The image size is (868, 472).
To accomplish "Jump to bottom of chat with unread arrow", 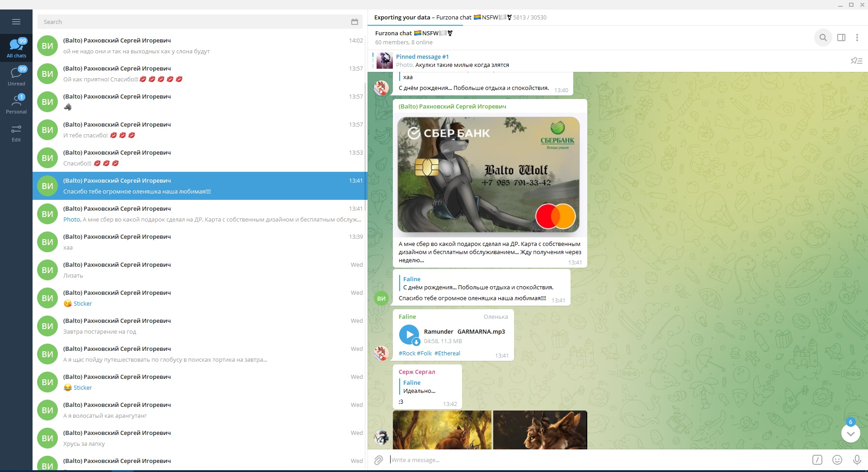I will (850, 433).
